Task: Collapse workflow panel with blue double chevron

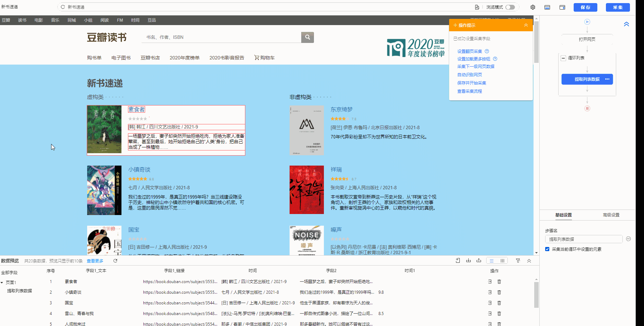Action: (x=627, y=24)
